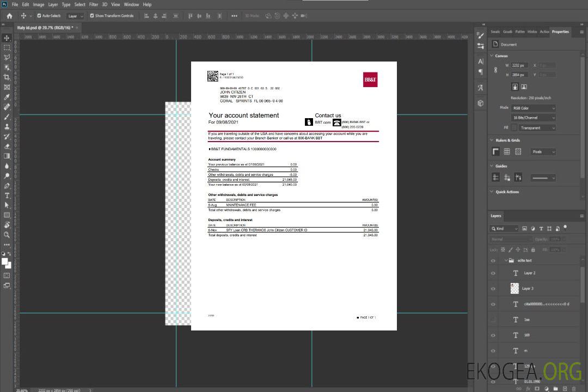Click the canvas width W field
The height and width of the screenshot is (392, 588).
[x=519, y=65]
